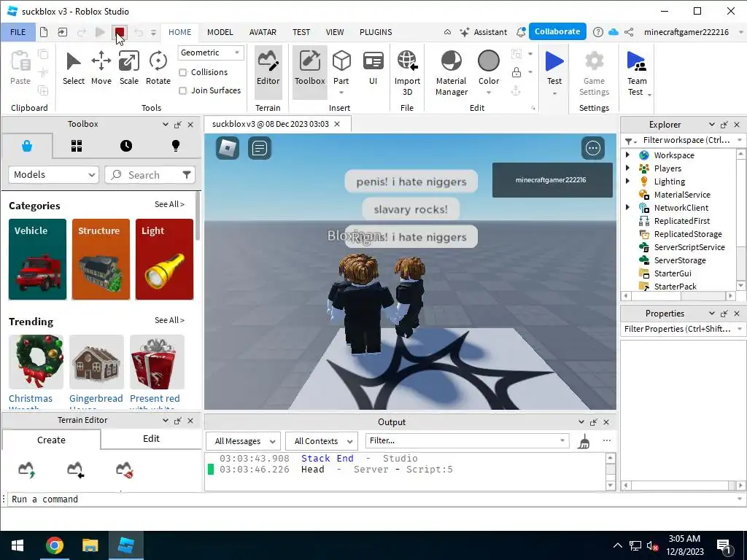Open the Assistant panel
747x560 pixels.
pyautogui.click(x=483, y=32)
